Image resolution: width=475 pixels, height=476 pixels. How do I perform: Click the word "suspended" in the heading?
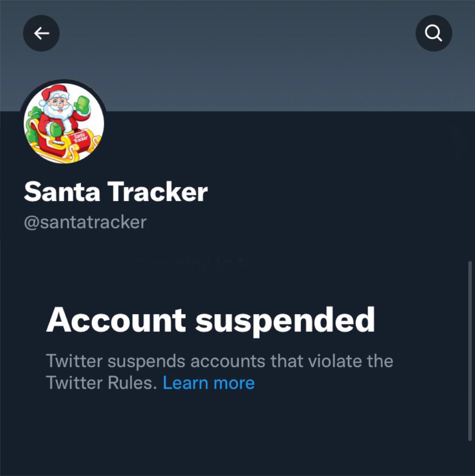(285, 320)
